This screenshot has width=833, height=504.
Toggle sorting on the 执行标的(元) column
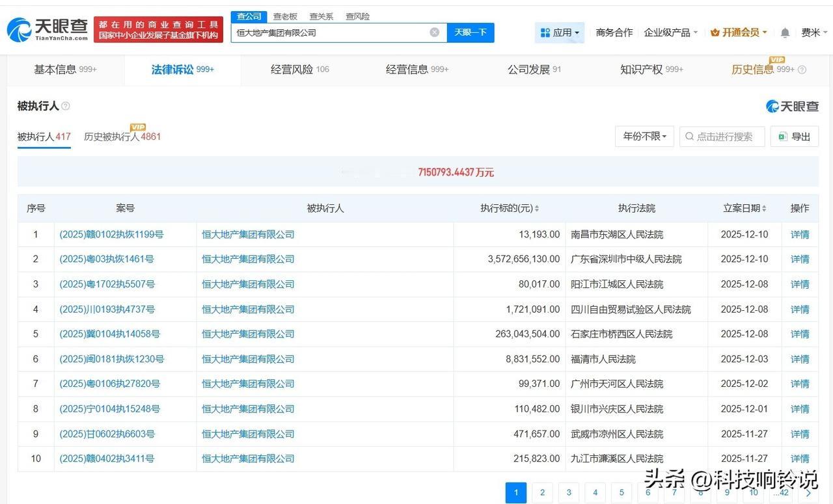[536, 208]
